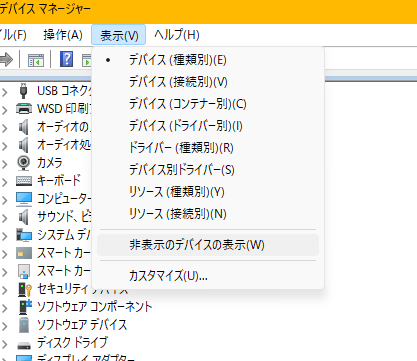This screenshot has height=361, width=417.
Task: Click the webcam icon next to カメラ
Action: (x=23, y=163)
